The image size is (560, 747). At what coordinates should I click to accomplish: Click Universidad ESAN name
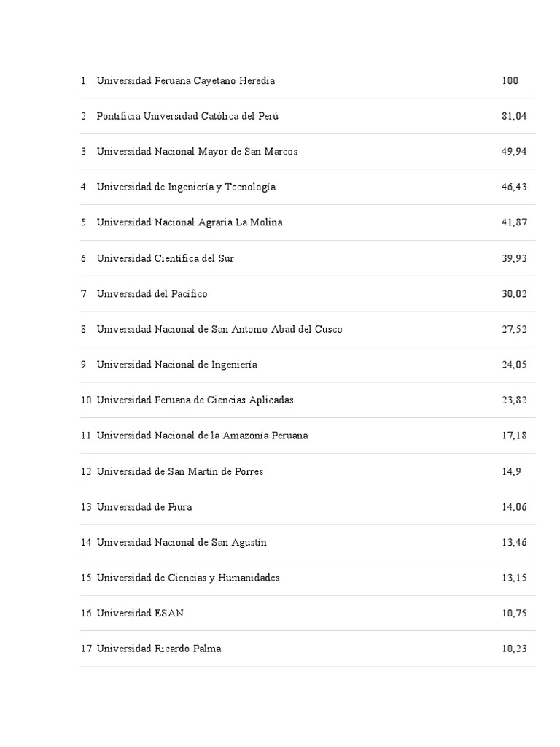[140, 613]
